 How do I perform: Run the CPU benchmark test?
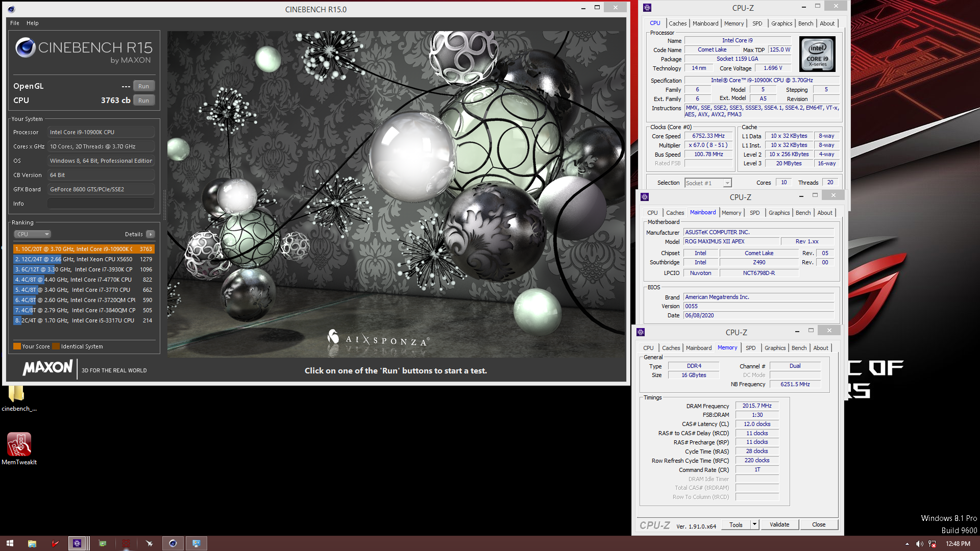[143, 101]
